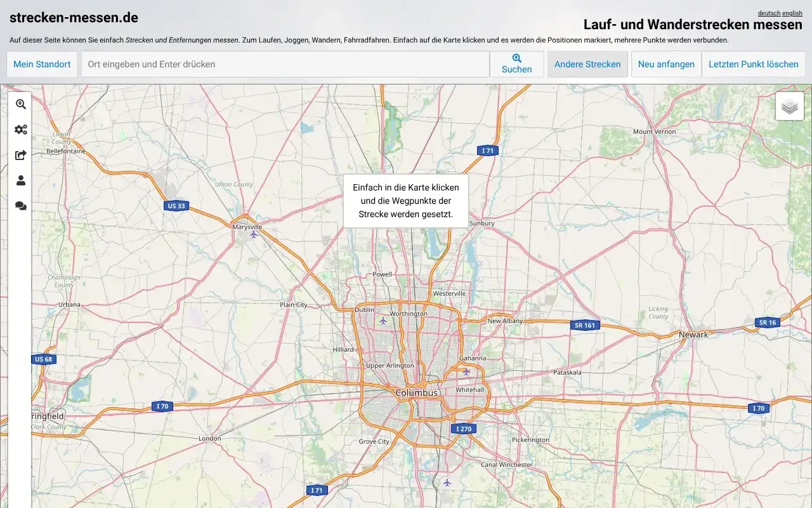Screen dimensions: 812x508
Task: Click the share/export route icon
Action: pyautogui.click(x=21, y=155)
